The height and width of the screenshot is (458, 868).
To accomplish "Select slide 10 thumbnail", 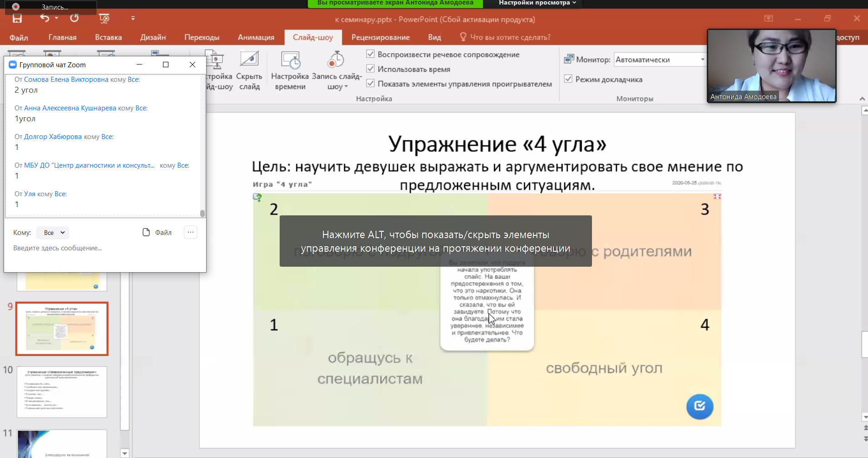I will 62,392.
